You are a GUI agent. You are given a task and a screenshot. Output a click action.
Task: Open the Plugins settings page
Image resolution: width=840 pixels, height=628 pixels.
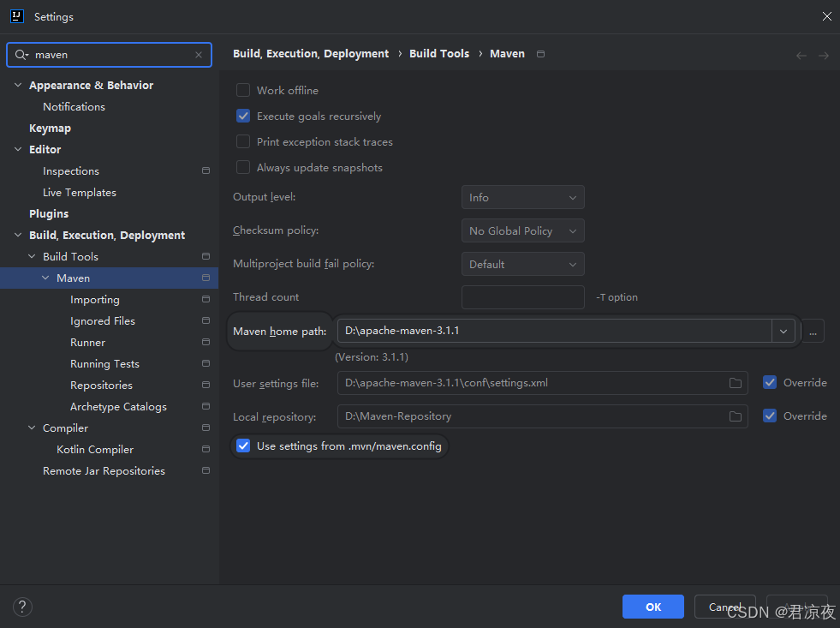click(x=49, y=213)
